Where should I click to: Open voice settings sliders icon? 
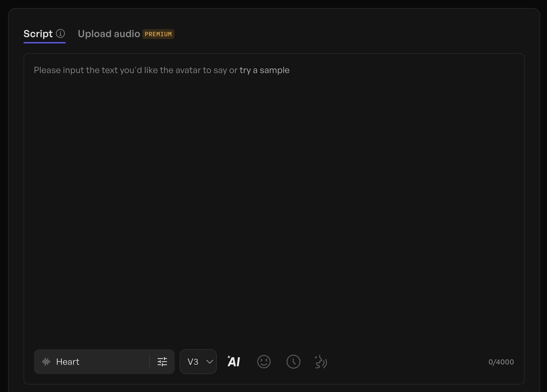click(162, 362)
